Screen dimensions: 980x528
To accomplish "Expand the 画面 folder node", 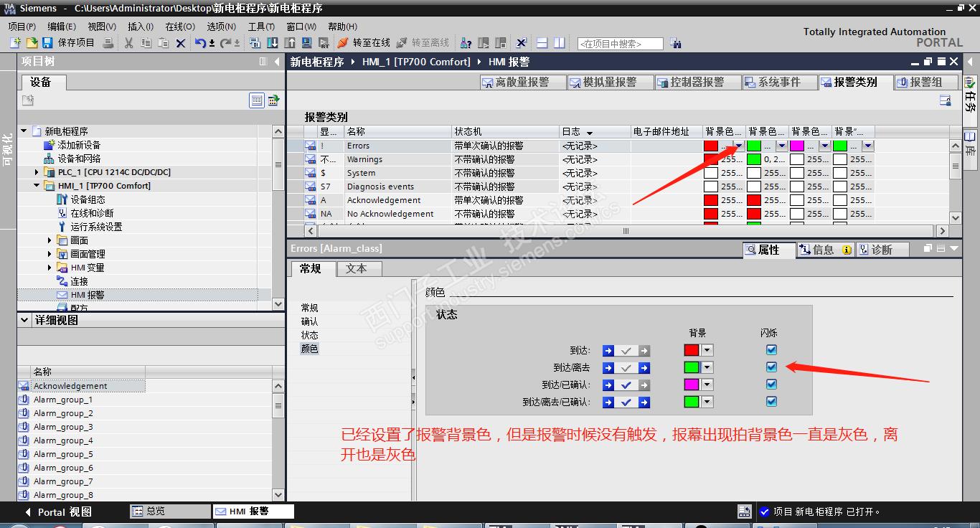I will coord(50,240).
